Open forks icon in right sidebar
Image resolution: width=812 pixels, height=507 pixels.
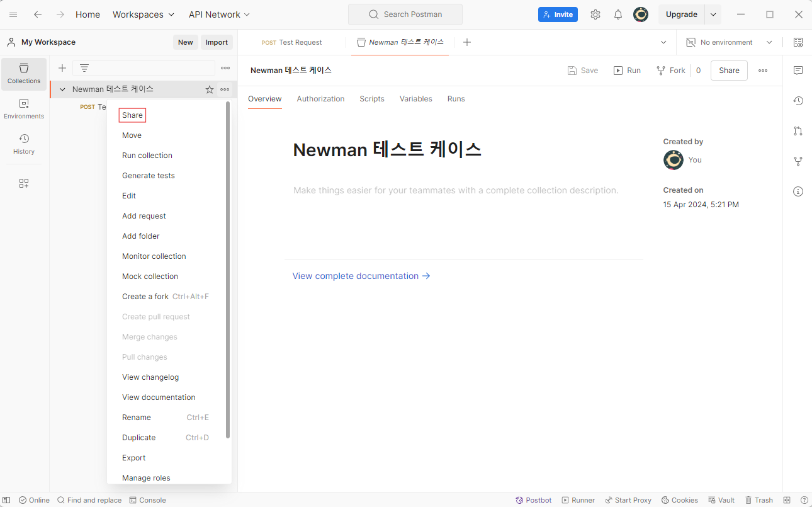tap(798, 161)
